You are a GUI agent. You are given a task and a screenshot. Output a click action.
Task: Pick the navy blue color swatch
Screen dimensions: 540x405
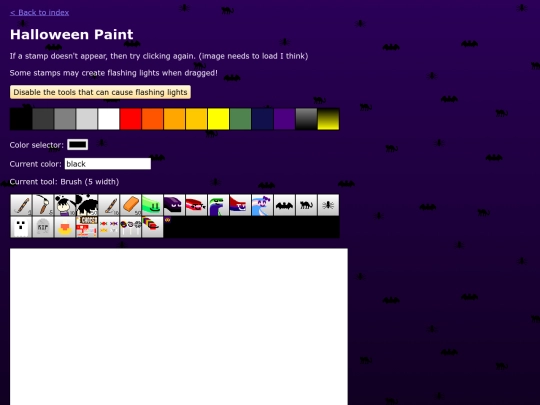point(262,119)
